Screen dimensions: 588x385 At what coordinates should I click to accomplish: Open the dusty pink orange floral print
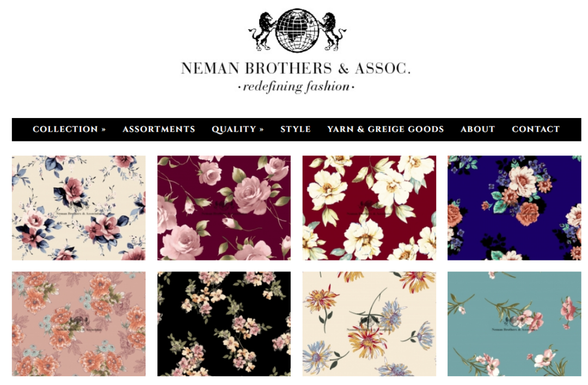point(79,324)
